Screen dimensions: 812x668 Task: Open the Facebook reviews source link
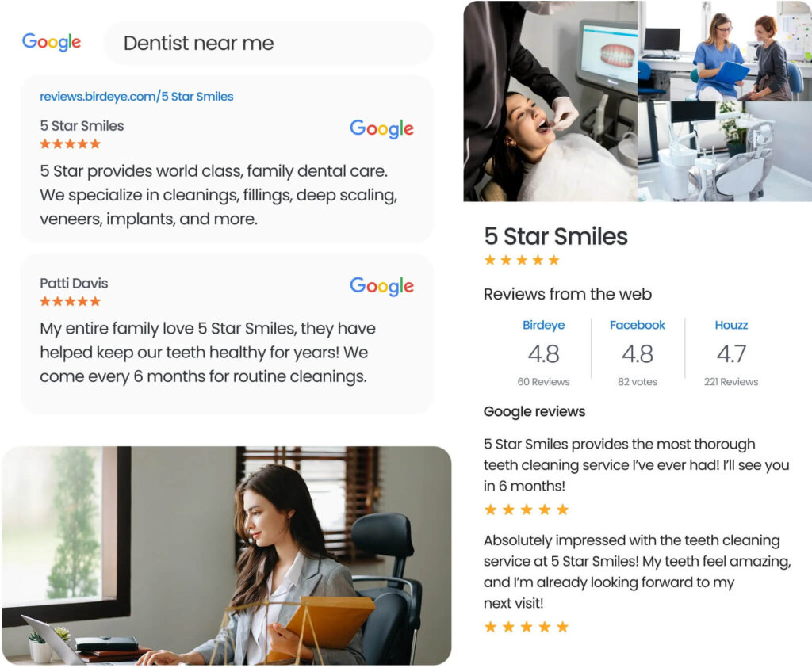tap(638, 325)
